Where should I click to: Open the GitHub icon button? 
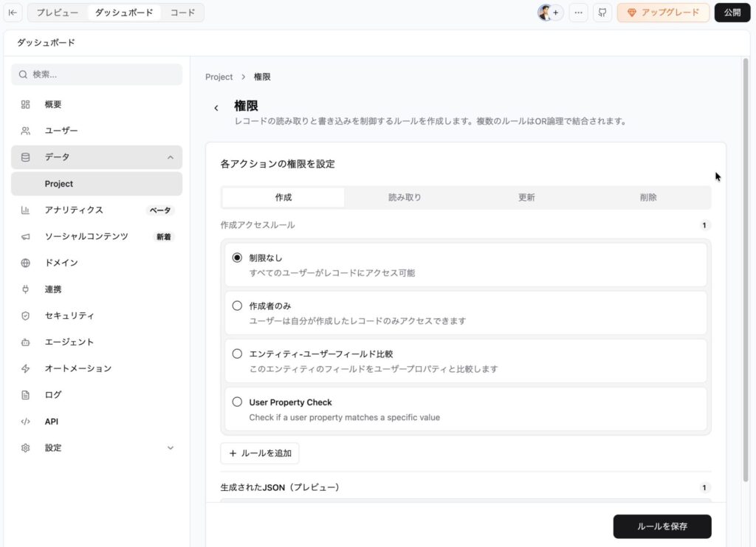(602, 13)
